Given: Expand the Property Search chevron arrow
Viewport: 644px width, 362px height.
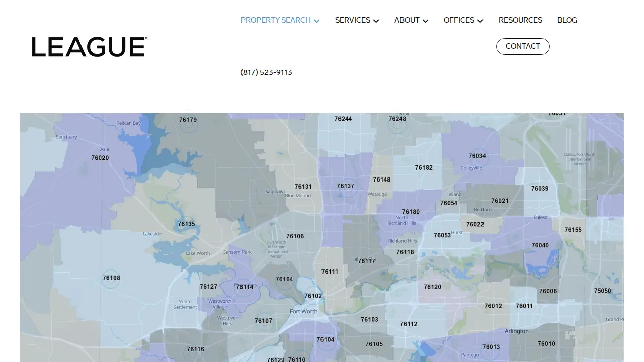Looking at the screenshot, I should click(316, 21).
